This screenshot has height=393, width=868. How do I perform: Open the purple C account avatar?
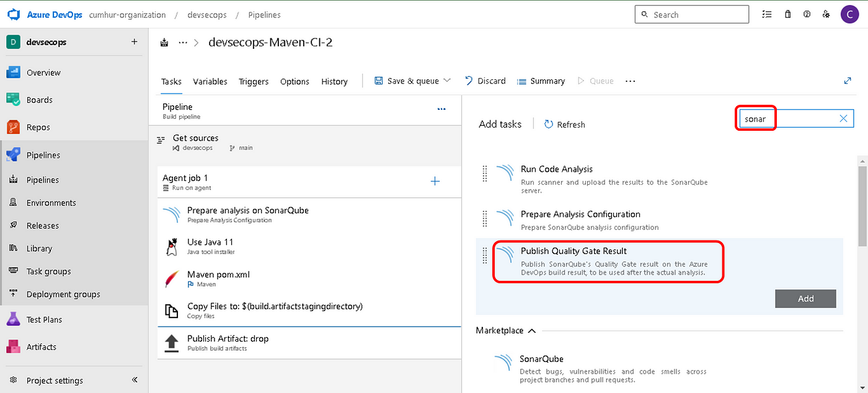coord(849,14)
